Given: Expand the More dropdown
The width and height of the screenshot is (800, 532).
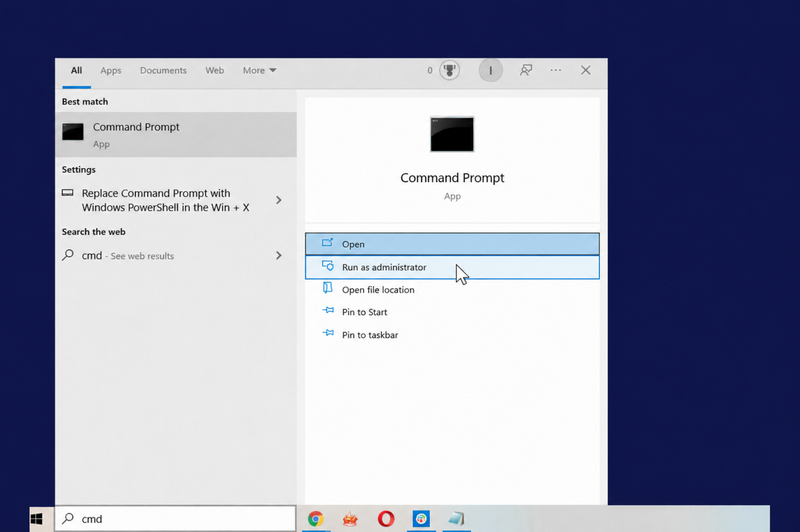Looking at the screenshot, I should point(259,70).
